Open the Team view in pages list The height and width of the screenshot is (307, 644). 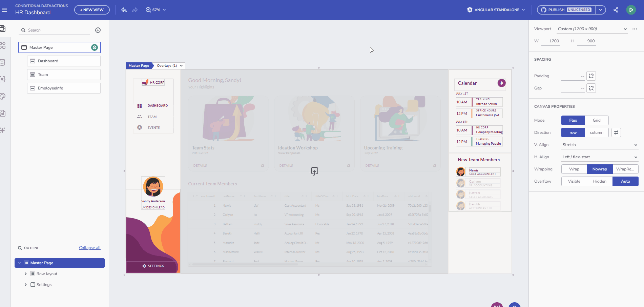coord(63,74)
